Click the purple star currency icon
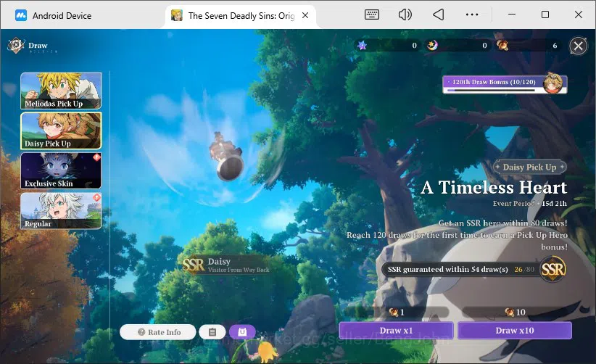Image resolution: width=596 pixels, height=364 pixels. coord(363,46)
